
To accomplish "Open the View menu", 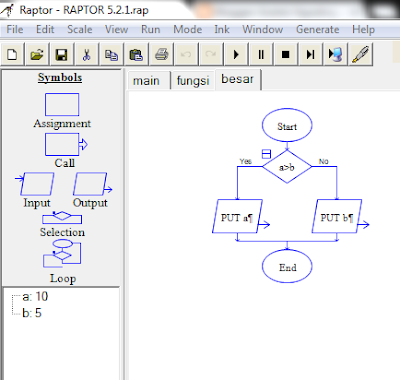I will (x=116, y=29).
